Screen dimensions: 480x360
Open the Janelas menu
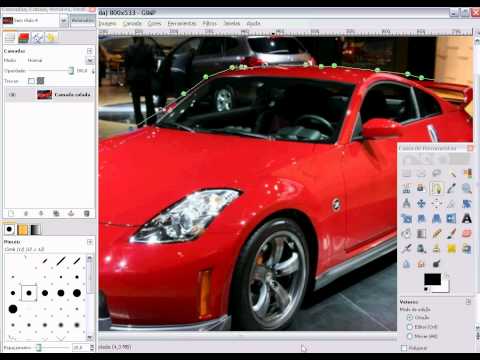click(232, 23)
